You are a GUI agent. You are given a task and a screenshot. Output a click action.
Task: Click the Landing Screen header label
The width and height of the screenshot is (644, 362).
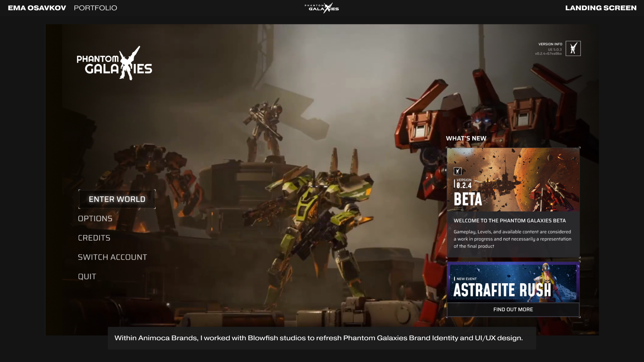[601, 8]
